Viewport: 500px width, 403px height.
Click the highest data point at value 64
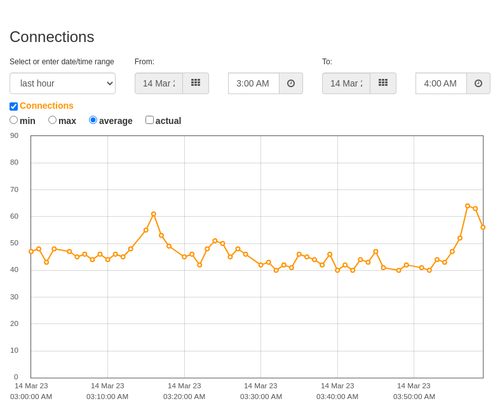[x=468, y=206]
